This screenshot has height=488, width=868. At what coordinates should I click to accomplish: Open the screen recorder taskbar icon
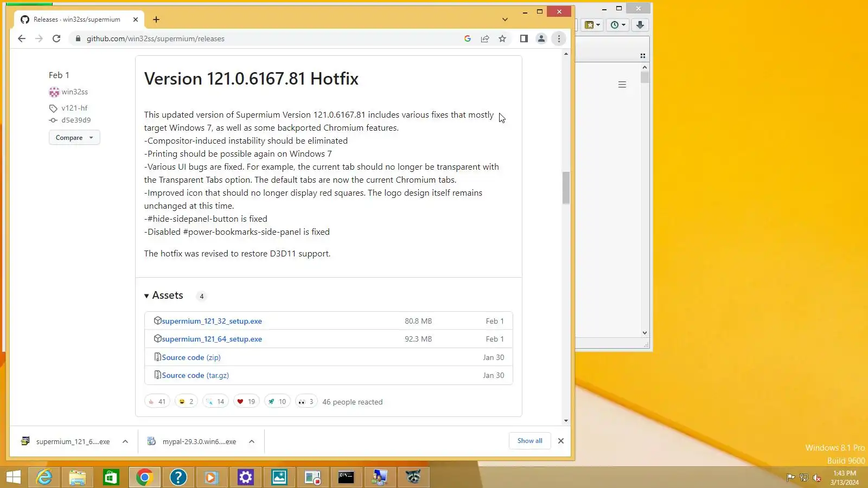313,477
